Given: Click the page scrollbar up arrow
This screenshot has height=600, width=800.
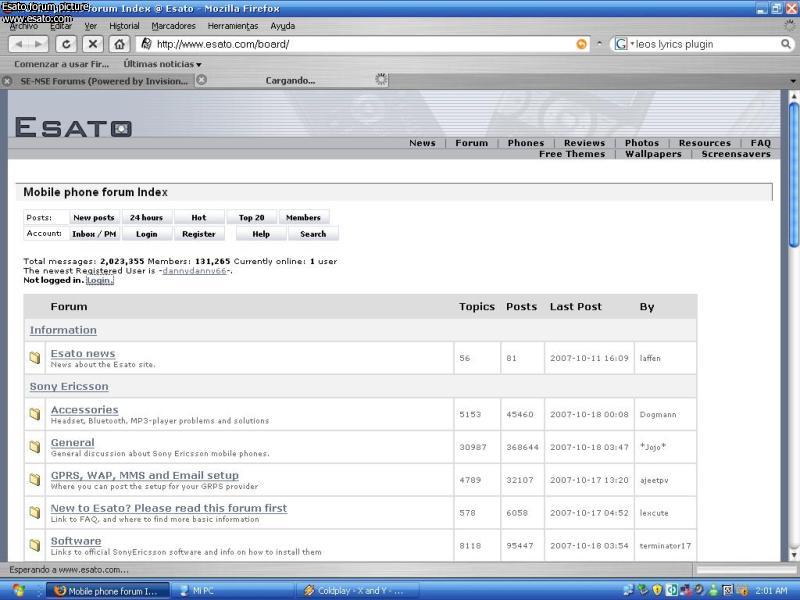Looking at the screenshot, I should (x=793, y=95).
